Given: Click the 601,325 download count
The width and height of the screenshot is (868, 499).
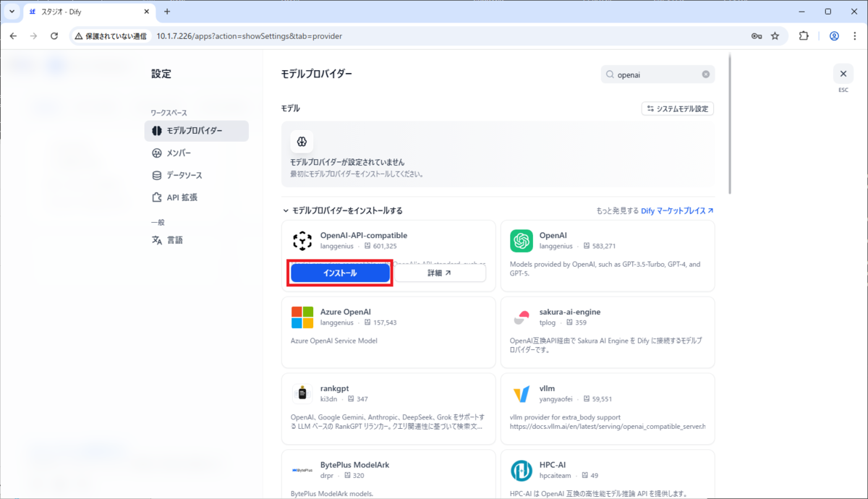Looking at the screenshot, I should coord(384,246).
